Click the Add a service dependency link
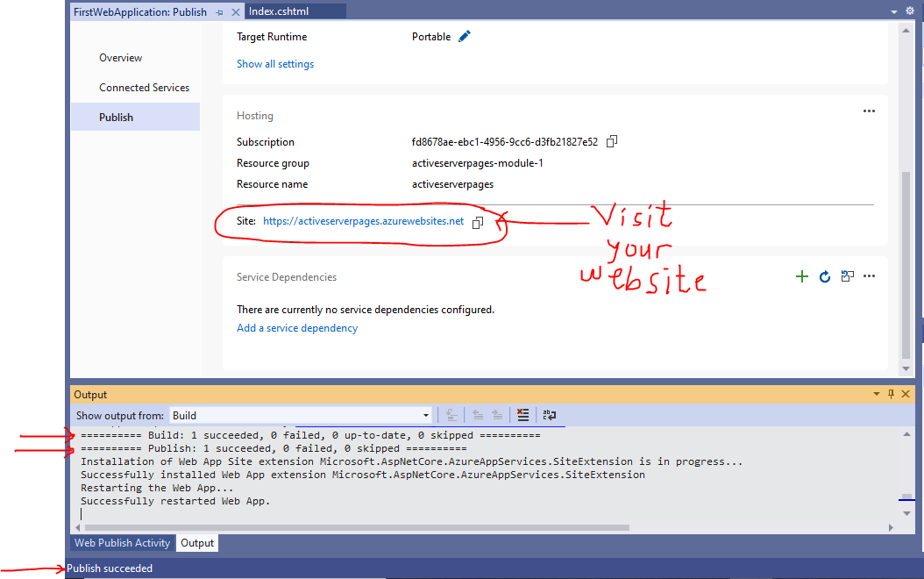Screen dimensions: 924x579 [x=297, y=328]
